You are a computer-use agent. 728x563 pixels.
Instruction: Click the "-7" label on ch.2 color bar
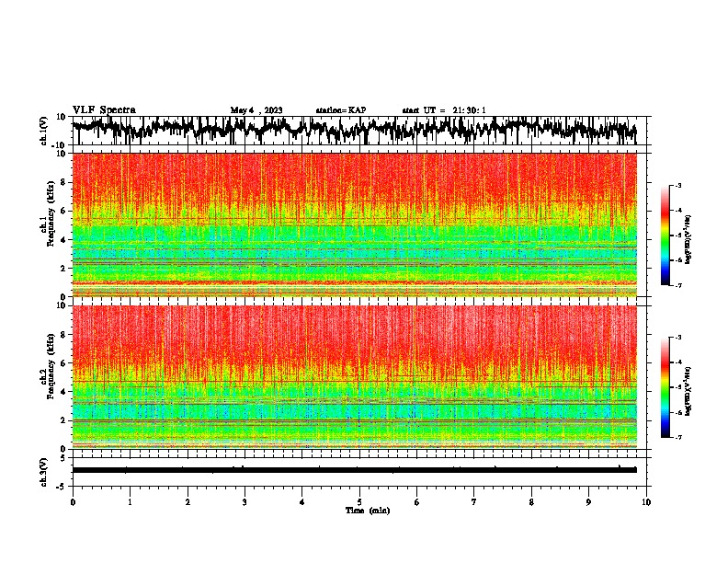(678, 438)
